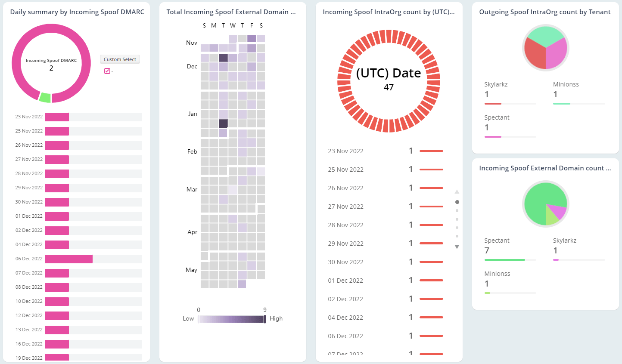
Task: Click the Low–High color gradient legend
Action: pyautogui.click(x=231, y=318)
